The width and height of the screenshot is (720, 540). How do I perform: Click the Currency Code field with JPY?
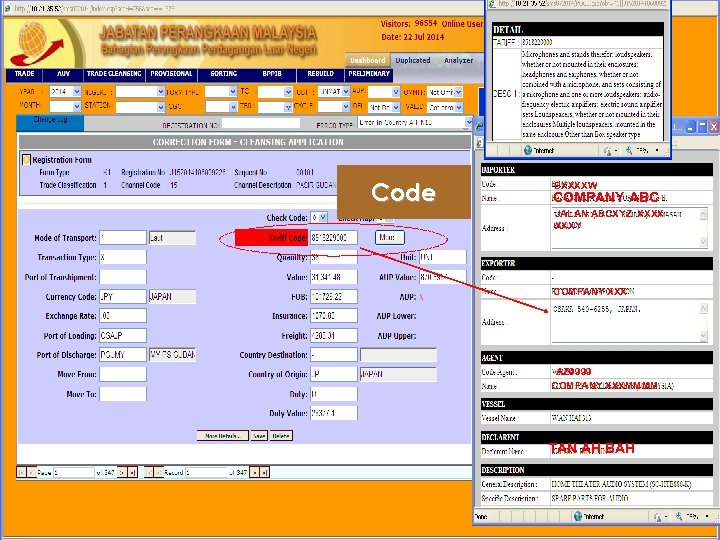click(123, 297)
